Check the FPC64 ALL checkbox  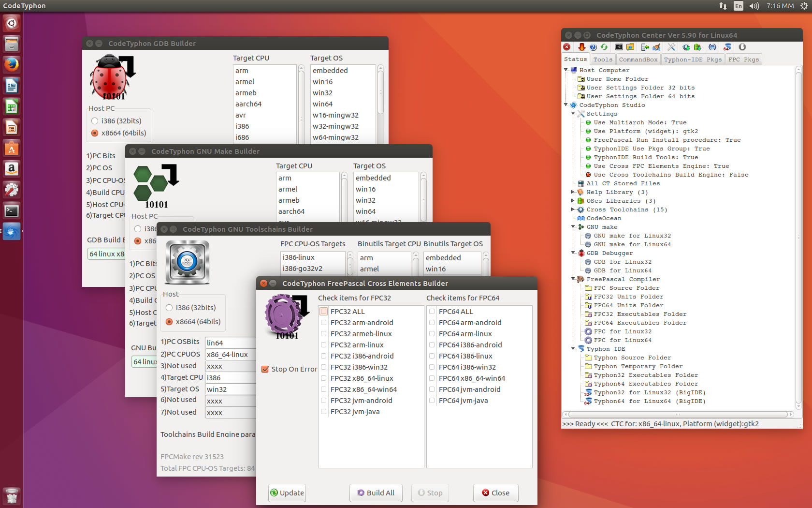[432, 312]
